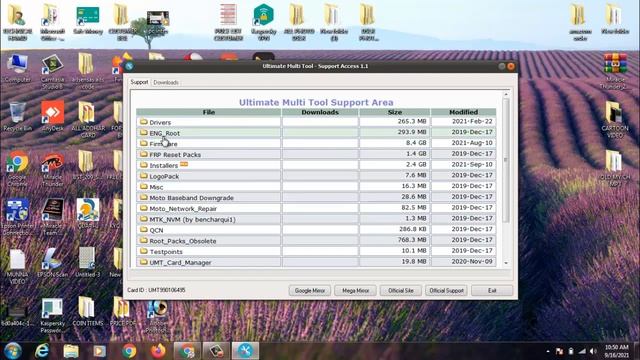Open the FRP Reset Packs folder
640x360 pixels.
[x=316, y=154]
